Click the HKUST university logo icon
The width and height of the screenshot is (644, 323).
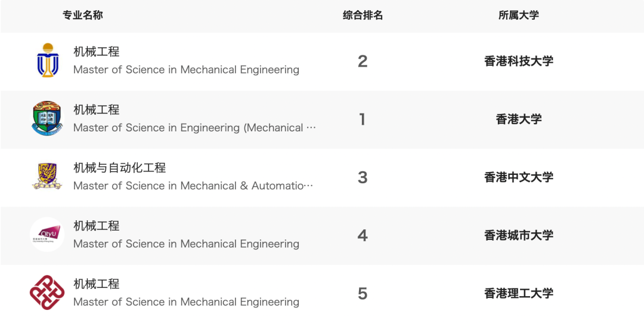point(47,61)
